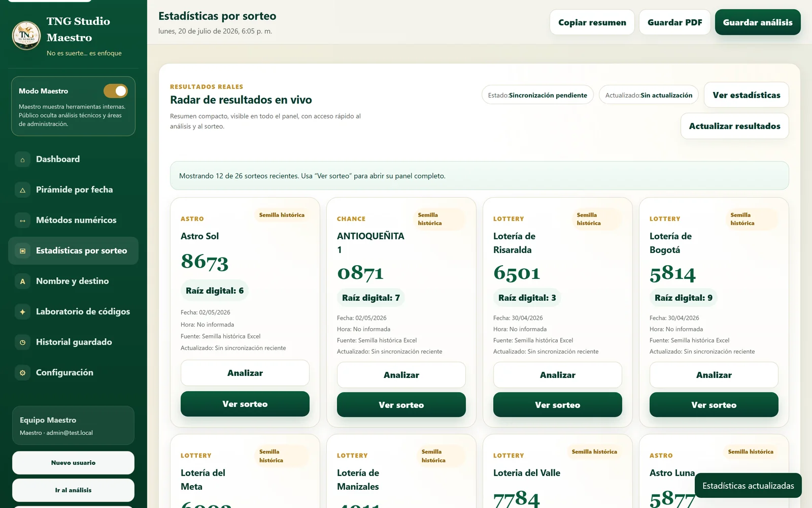
Task: Click the TNG Studio logo emblem
Action: click(26, 36)
